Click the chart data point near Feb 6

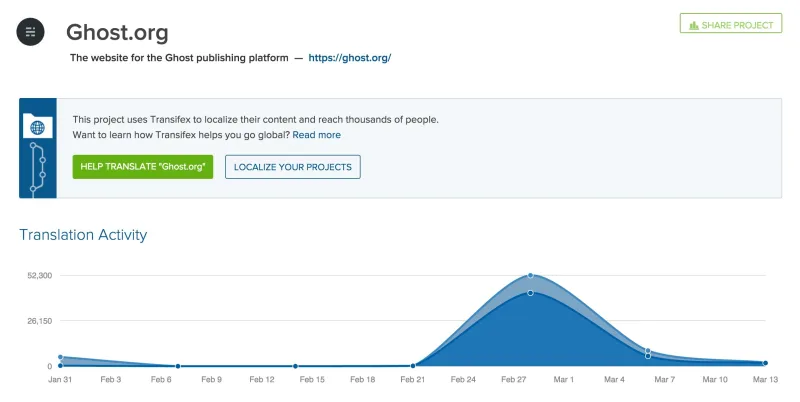[178, 366]
